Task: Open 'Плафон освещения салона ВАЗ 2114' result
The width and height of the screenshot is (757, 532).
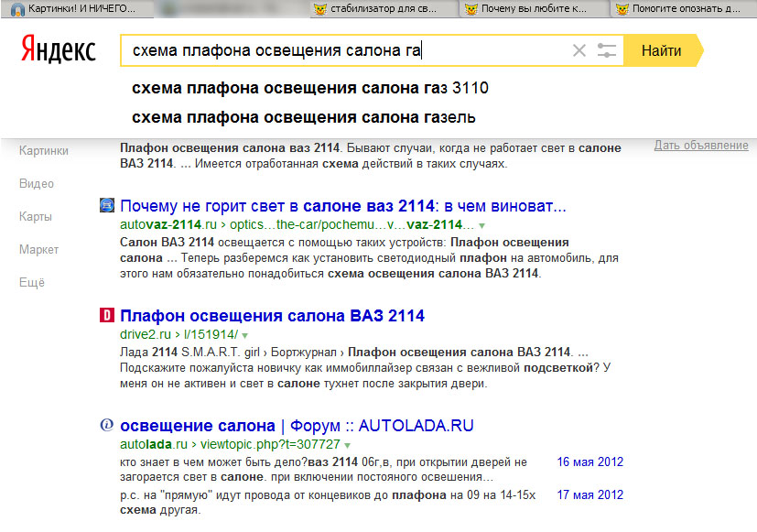Action: [272, 316]
